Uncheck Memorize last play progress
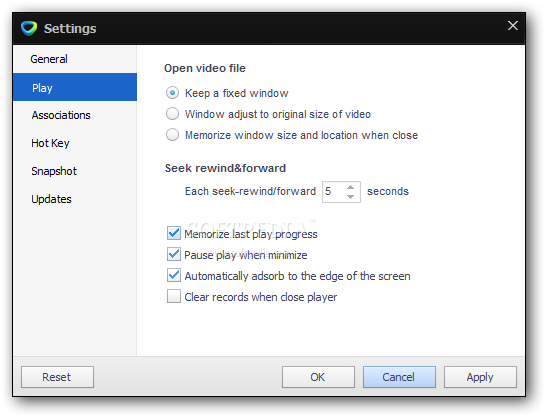The height and width of the screenshot is (417, 546). pos(173,233)
